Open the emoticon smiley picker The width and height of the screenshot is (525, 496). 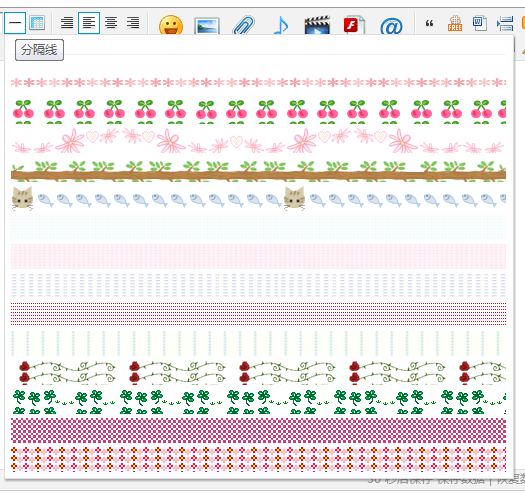[171, 25]
